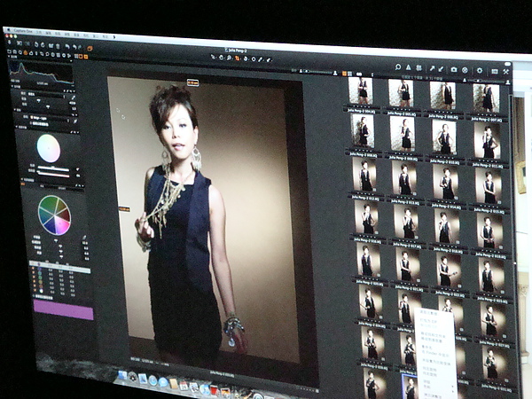The width and height of the screenshot is (532, 399).
Task: Click the camera icon in the right toolbar
Action: 454,69
